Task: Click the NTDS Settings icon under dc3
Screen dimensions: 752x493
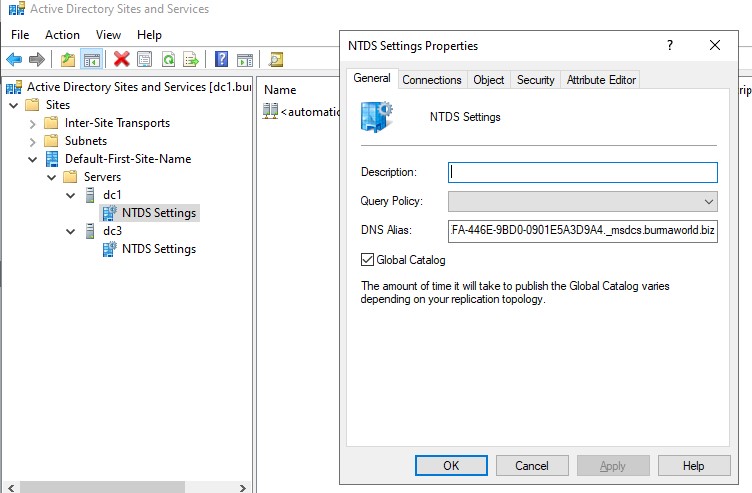Action: (x=110, y=249)
